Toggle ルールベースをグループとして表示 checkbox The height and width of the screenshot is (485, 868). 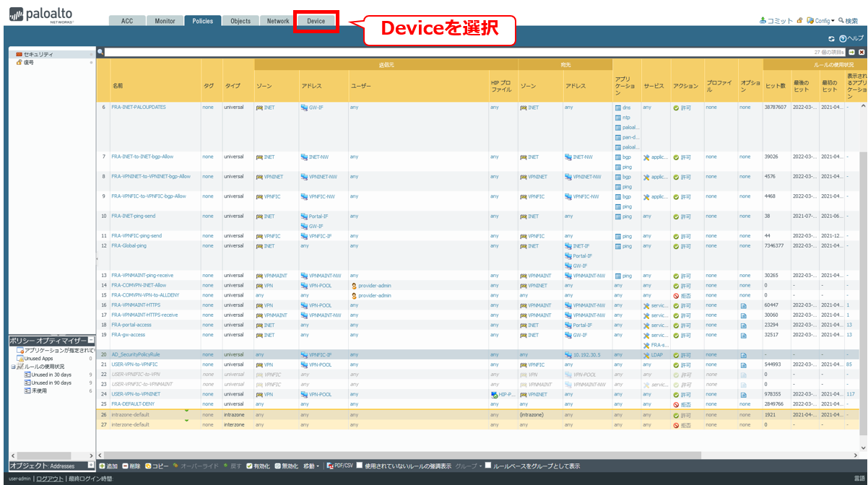pyautogui.click(x=488, y=466)
